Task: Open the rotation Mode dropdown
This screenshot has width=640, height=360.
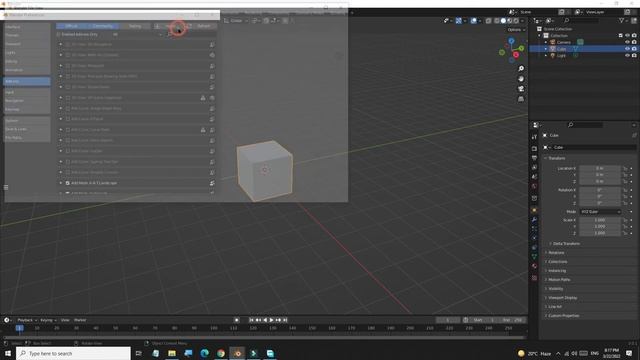Action: 600,212
